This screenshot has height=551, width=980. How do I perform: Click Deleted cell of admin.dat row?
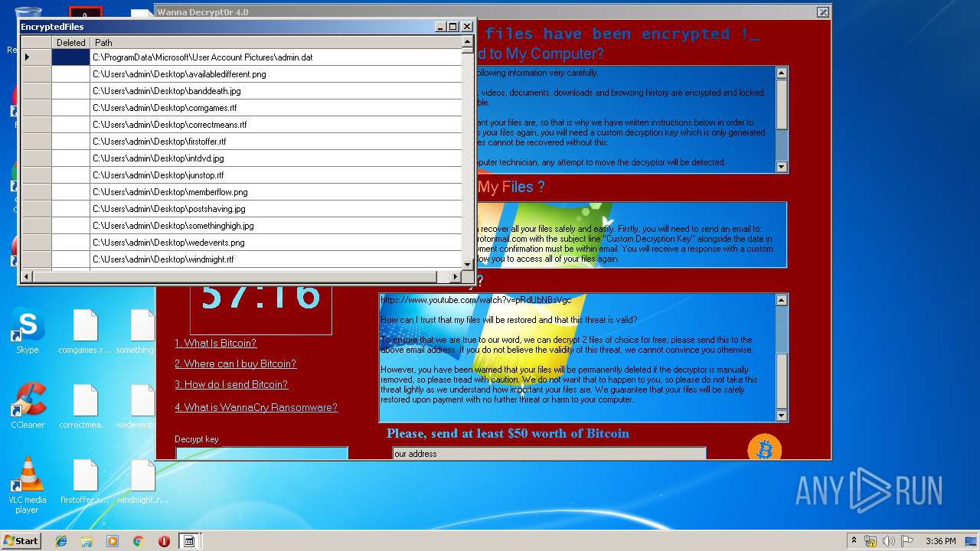pyautogui.click(x=71, y=57)
